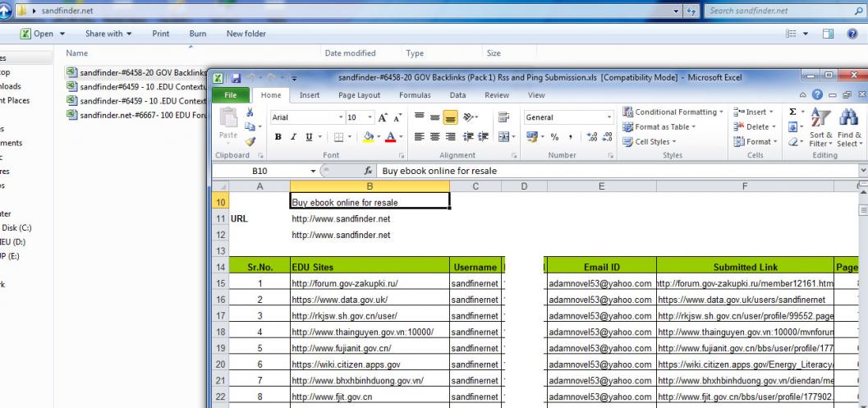Viewport: 868px width, 408px height.
Task: Switch to Formulas ribbon tab
Action: pyautogui.click(x=415, y=95)
